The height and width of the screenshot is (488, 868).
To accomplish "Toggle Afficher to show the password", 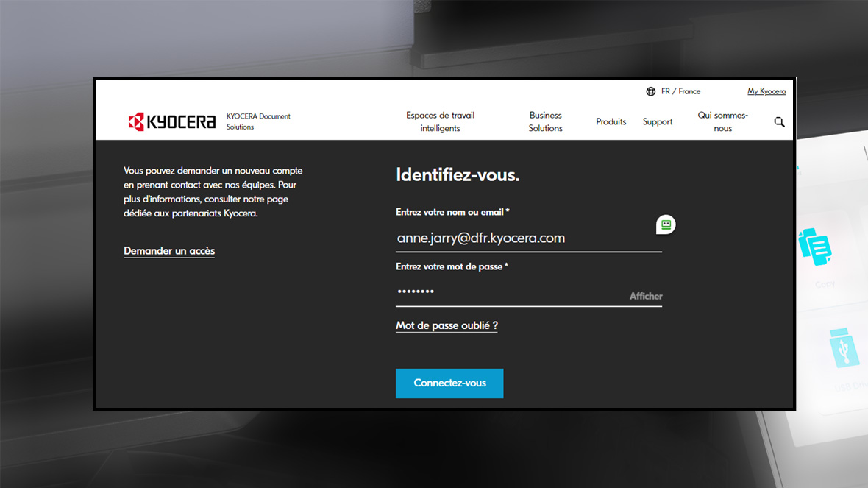I will (646, 296).
